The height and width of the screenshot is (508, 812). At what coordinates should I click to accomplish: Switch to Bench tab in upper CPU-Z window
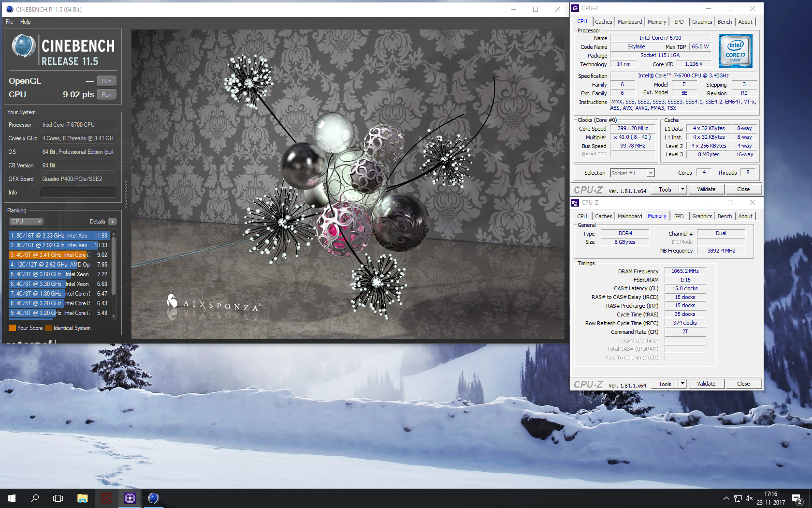click(725, 22)
